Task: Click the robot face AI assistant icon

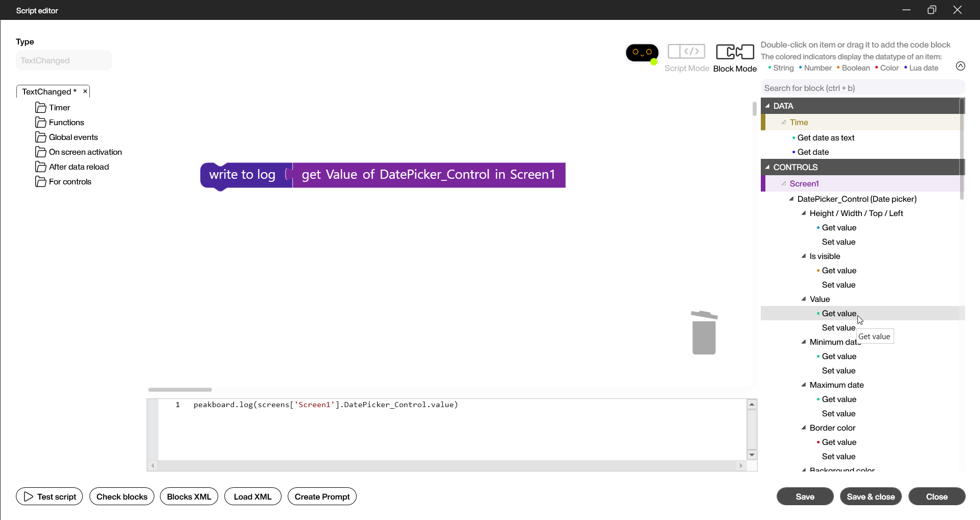Action: pyautogui.click(x=642, y=53)
